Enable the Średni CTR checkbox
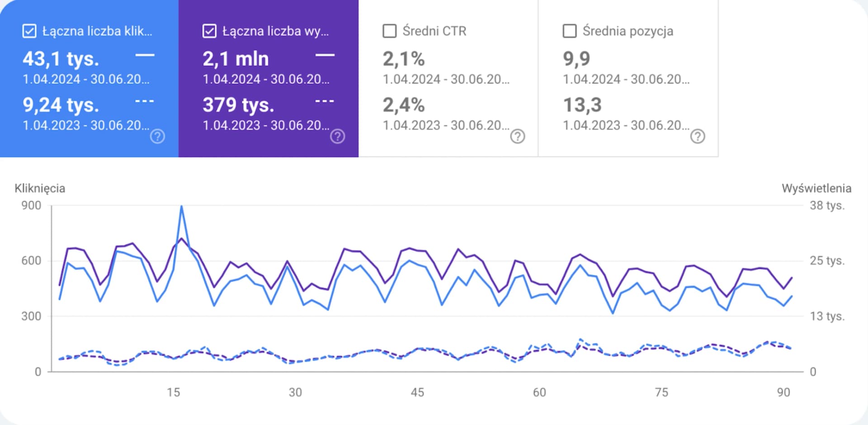 [x=389, y=31]
